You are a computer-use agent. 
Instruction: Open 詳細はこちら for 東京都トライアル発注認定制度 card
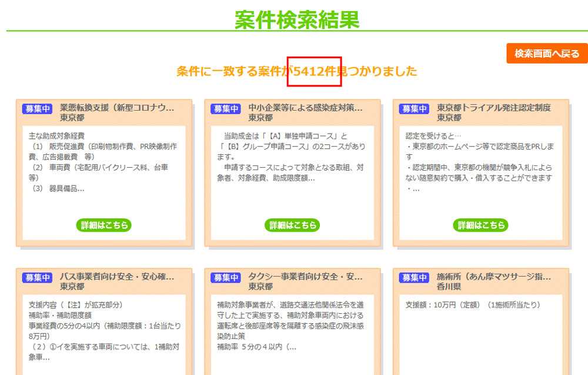coord(480,225)
